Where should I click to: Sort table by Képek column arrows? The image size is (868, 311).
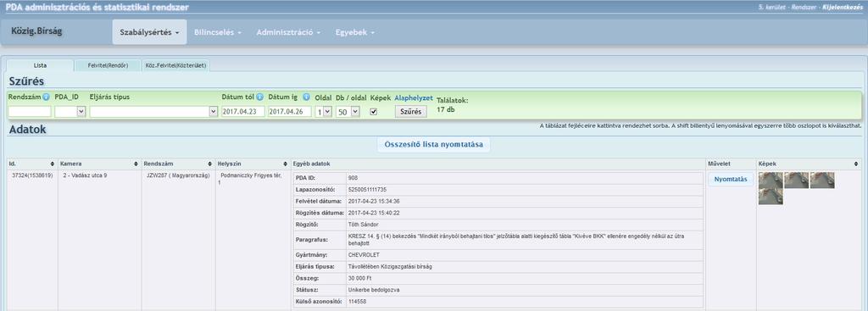tap(857, 164)
